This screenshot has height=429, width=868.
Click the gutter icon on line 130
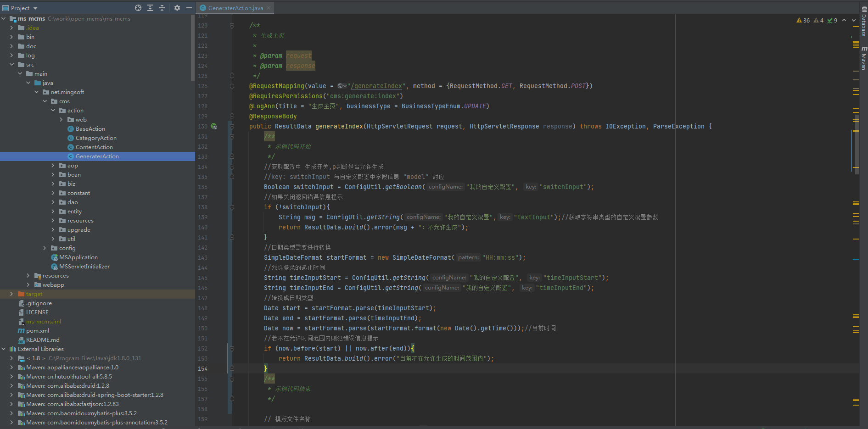(x=214, y=126)
